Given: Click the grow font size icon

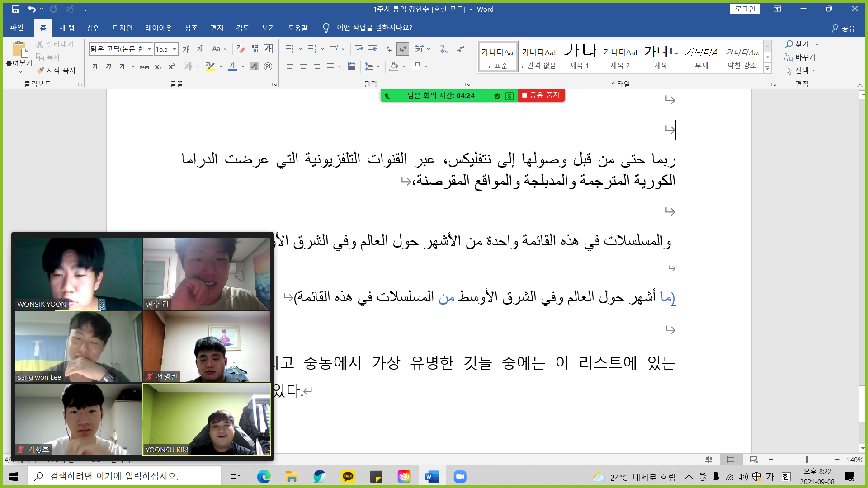Looking at the screenshot, I should pos(186,49).
